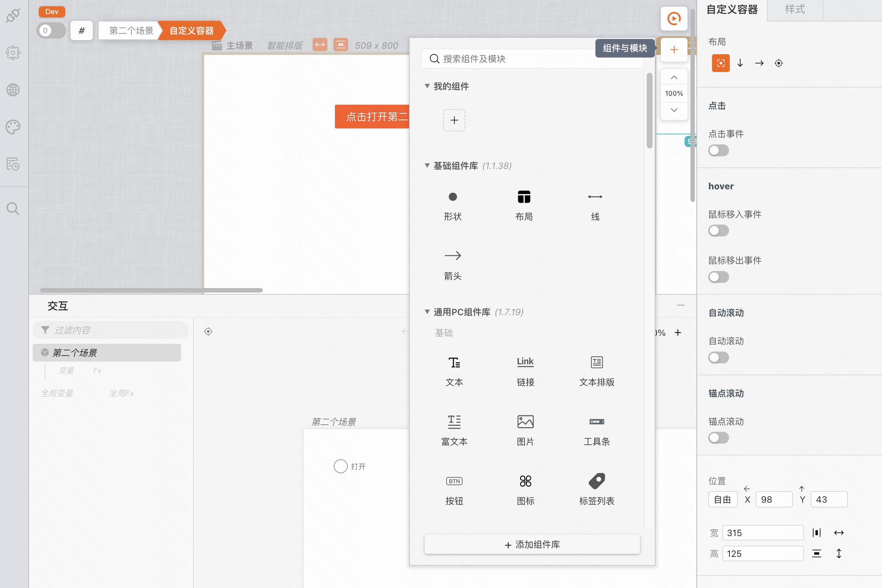Switch to the 样式 tab
The image size is (882, 588).
click(795, 10)
